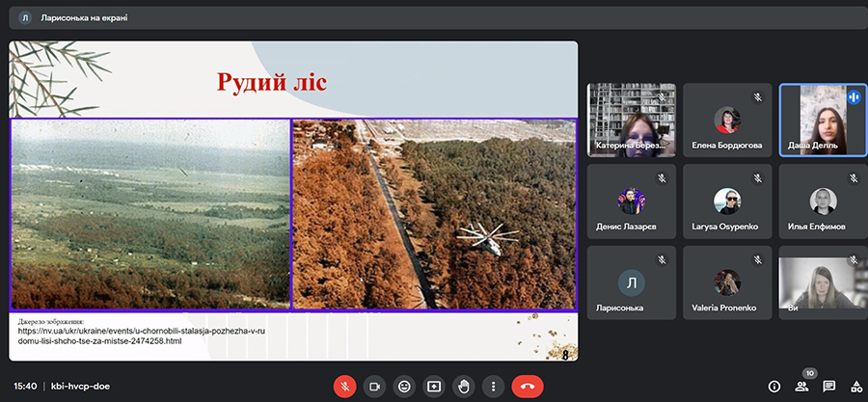Click the 'Джерело зображення:' caption

(x=50, y=321)
